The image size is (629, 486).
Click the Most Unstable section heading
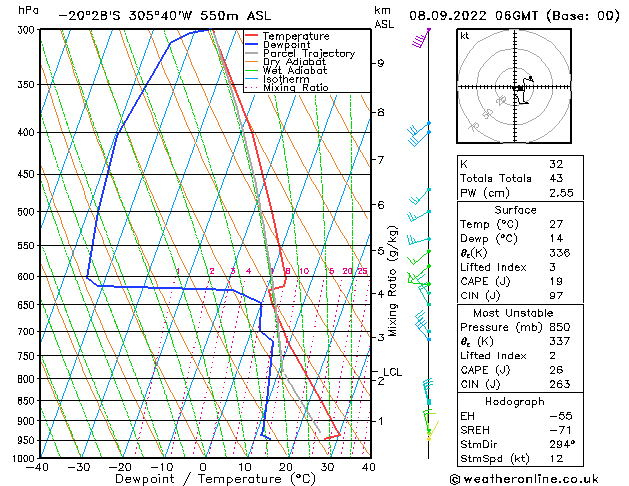pos(513,313)
